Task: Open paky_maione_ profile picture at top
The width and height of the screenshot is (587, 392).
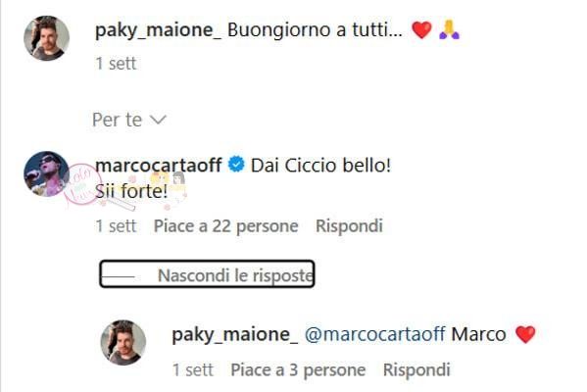Action: coord(46,38)
